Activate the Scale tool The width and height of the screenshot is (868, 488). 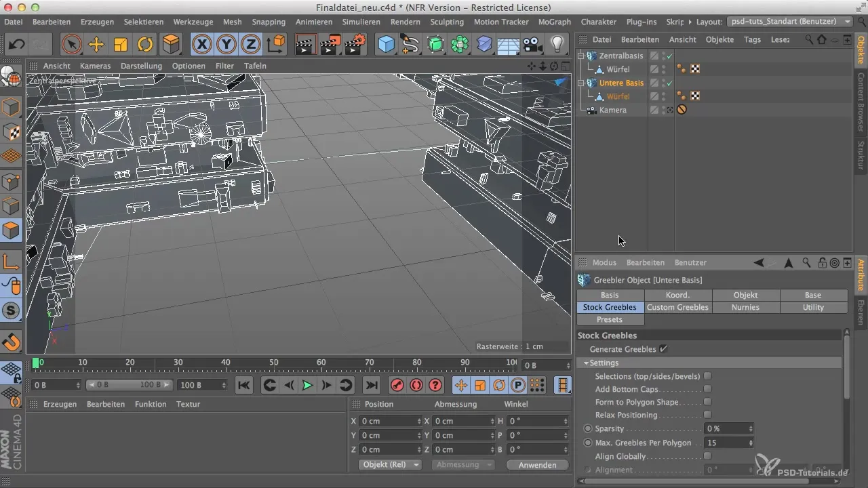tap(121, 45)
